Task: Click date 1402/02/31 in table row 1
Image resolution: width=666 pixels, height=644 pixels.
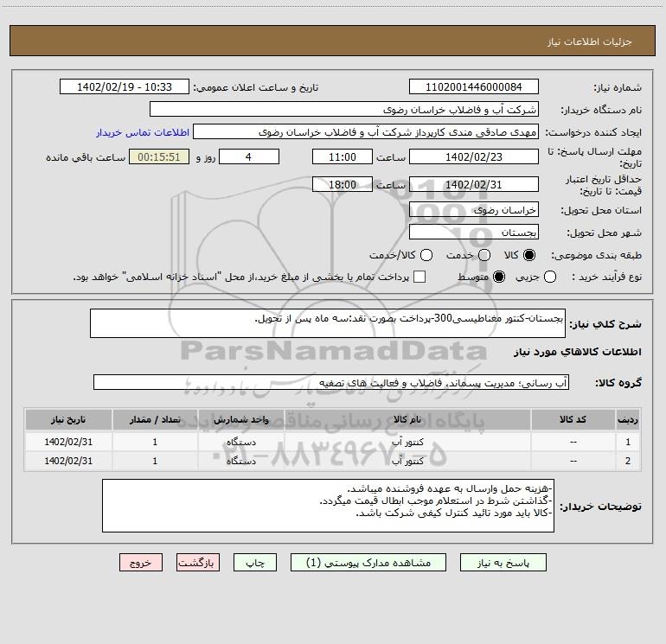Action: [x=68, y=442]
